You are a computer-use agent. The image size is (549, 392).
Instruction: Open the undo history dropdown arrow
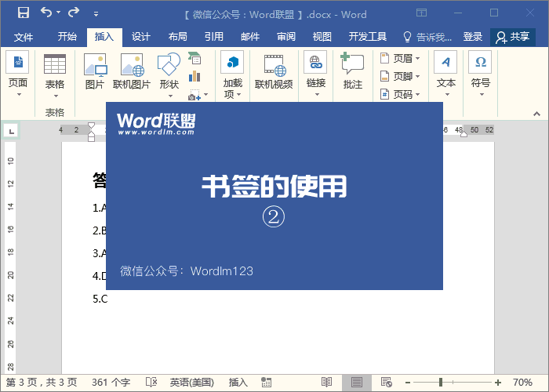[59, 13]
